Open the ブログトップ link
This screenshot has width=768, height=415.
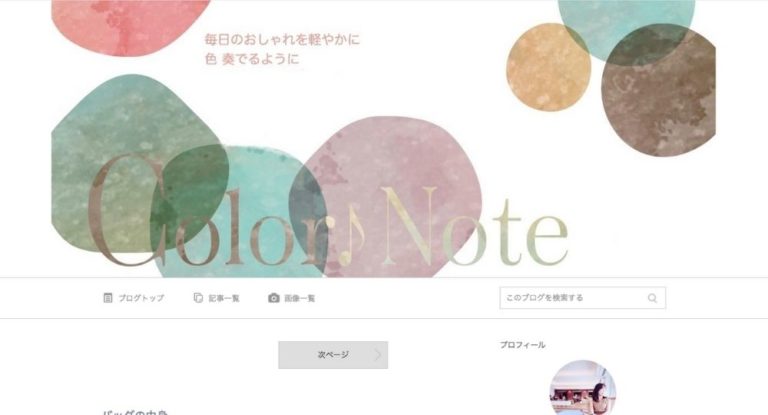141,298
